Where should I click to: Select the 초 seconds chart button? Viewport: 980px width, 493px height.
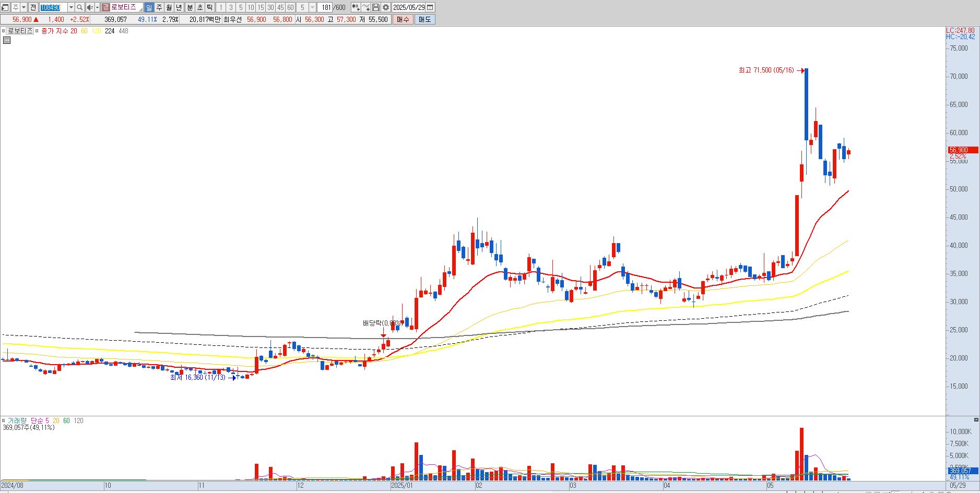tap(200, 7)
